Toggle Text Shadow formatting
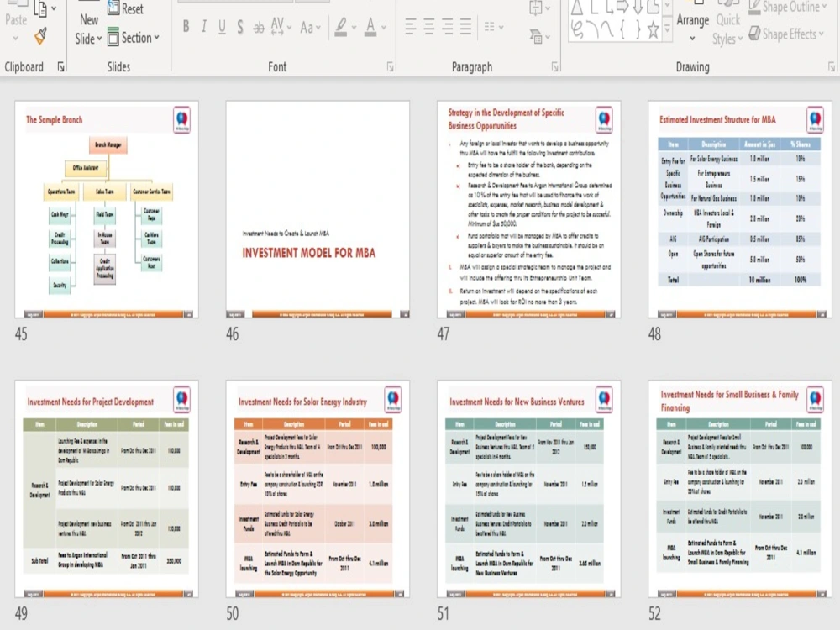 (x=240, y=26)
